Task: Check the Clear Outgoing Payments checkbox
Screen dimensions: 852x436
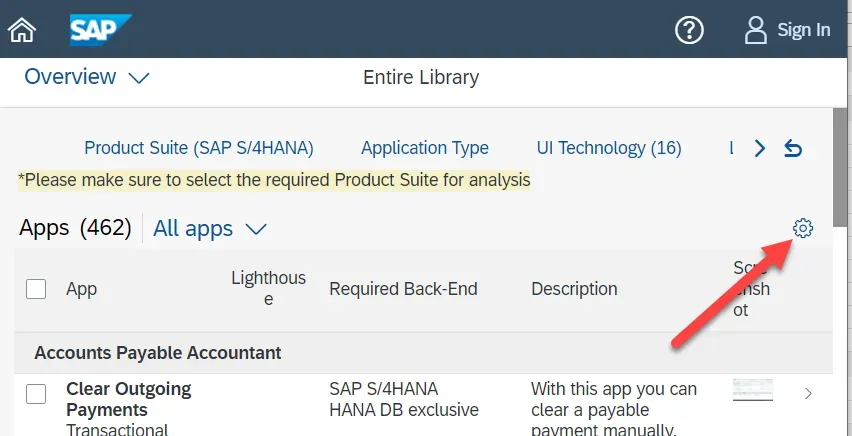Action: pyautogui.click(x=36, y=393)
